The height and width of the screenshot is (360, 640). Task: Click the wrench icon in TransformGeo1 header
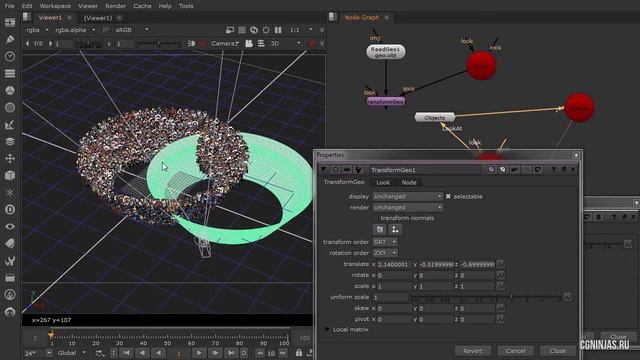click(x=358, y=169)
